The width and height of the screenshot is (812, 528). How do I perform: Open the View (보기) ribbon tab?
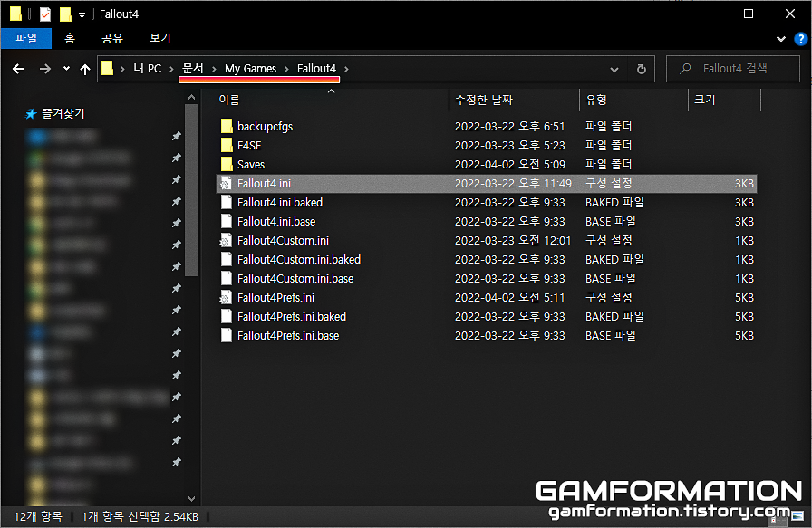click(160, 38)
